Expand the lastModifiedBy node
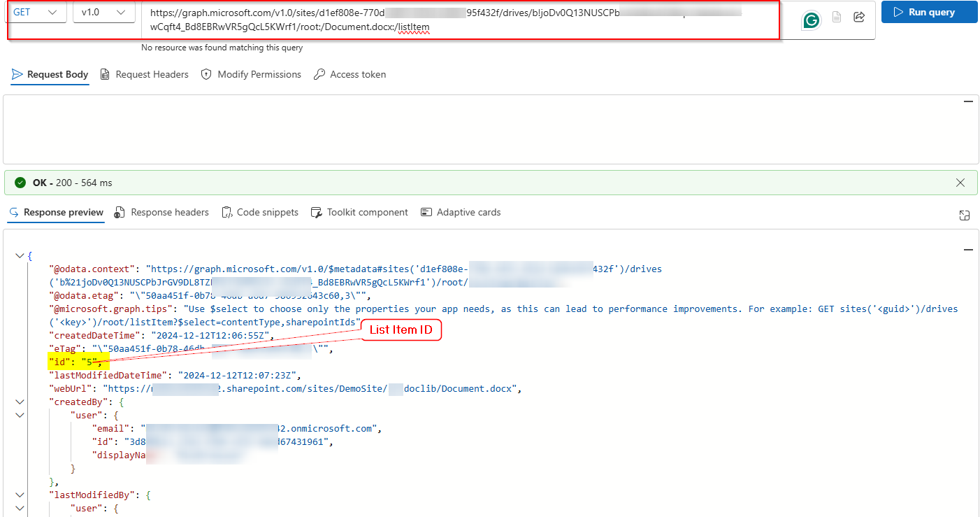Viewport: 980px width, 517px height. click(20, 495)
